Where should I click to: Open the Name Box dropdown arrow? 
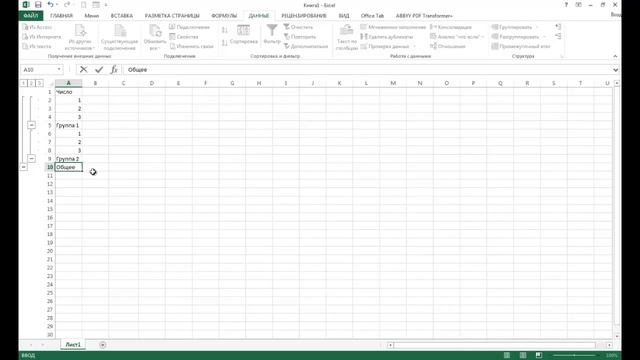coord(59,70)
